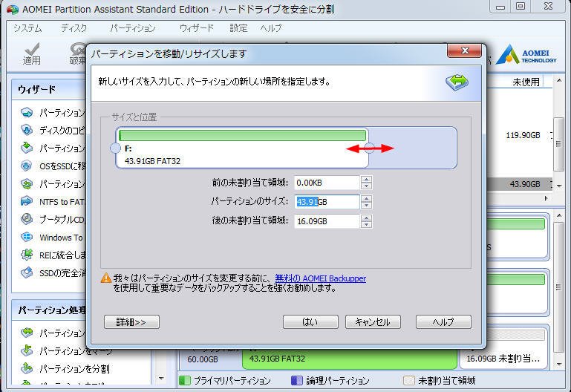Click the left handle of partition F: bar

[115, 148]
